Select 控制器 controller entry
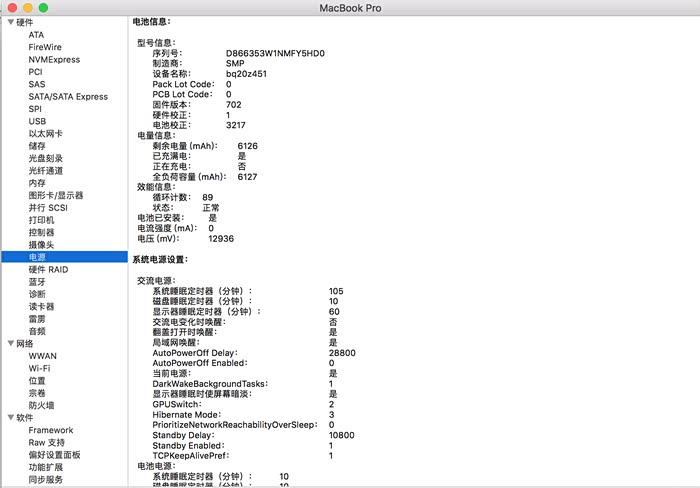Image resolution: width=700 pixels, height=488 pixels. point(42,232)
